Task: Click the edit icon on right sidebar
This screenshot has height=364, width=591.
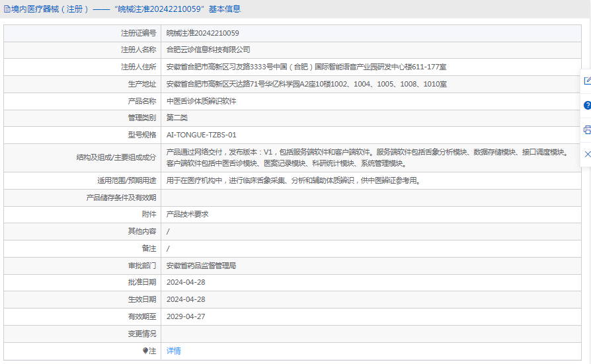Action: pyautogui.click(x=587, y=81)
